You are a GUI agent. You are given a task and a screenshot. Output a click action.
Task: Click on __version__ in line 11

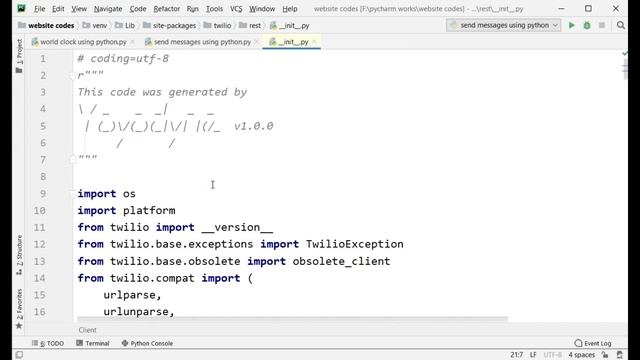coord(237,227)
